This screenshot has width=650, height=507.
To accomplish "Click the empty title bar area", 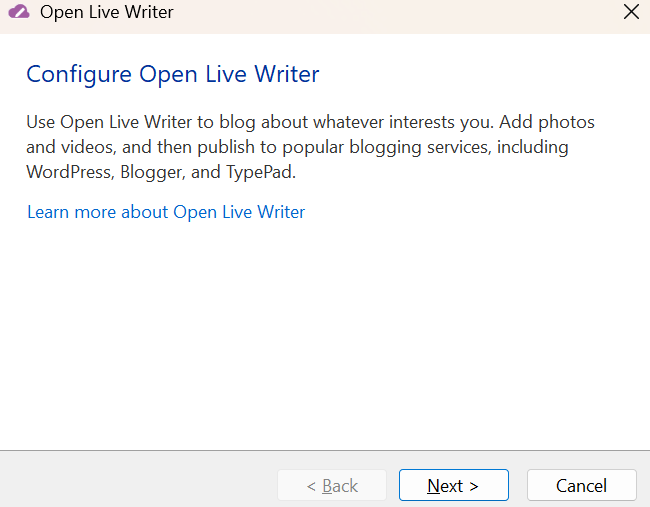I will click(400, 13).
